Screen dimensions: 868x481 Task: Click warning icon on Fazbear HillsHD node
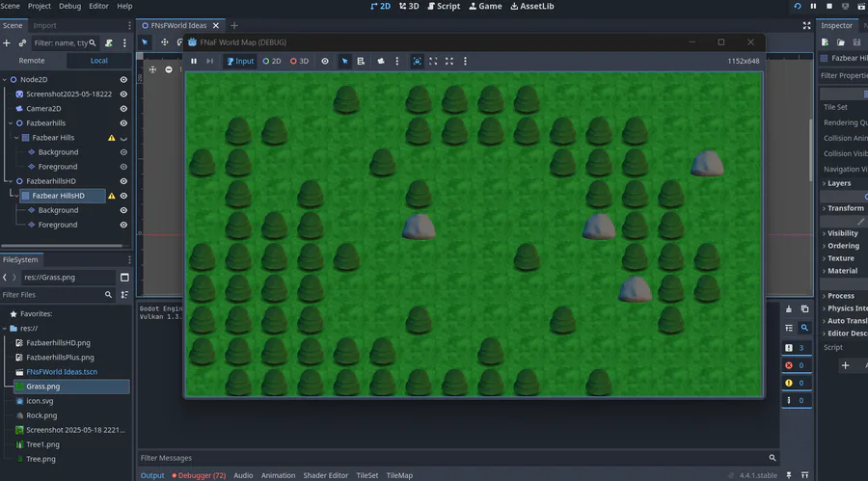(x=112, y=196)
